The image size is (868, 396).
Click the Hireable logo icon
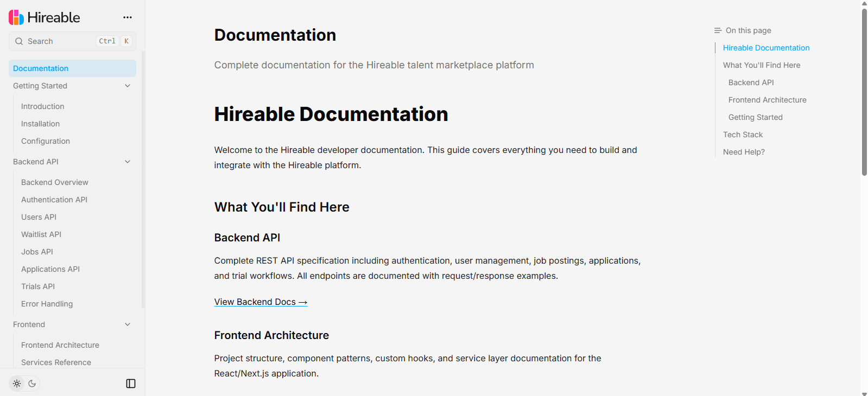coord(16,17)
